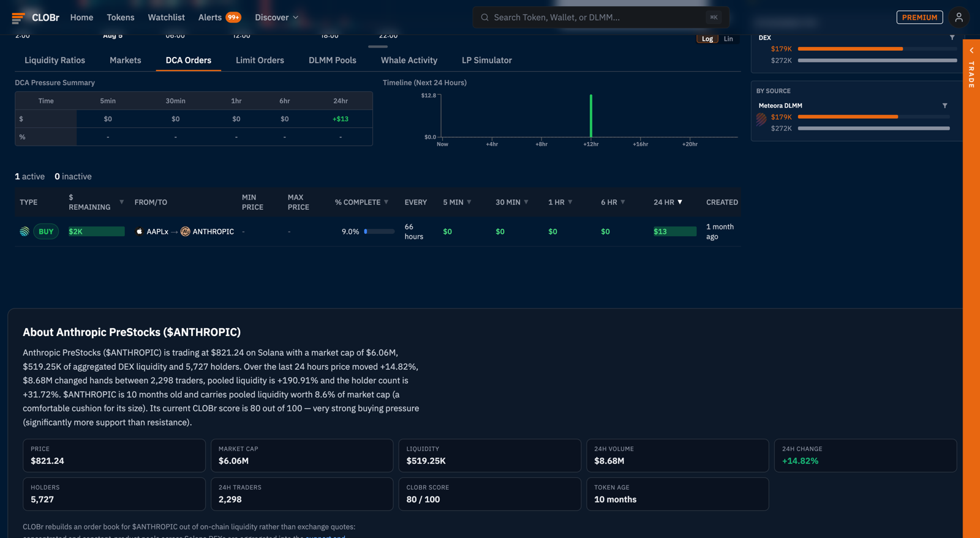Sort by 30 MIN column
Screen dimensions: 980x538
pos(512,202)
